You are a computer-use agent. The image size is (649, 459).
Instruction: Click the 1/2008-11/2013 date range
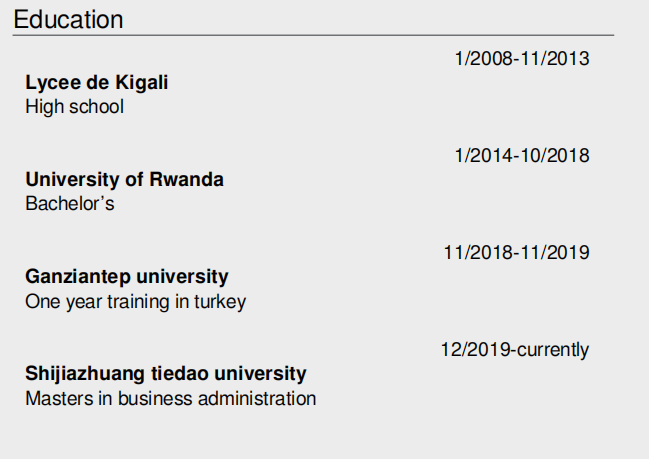[x=521, y=59]
